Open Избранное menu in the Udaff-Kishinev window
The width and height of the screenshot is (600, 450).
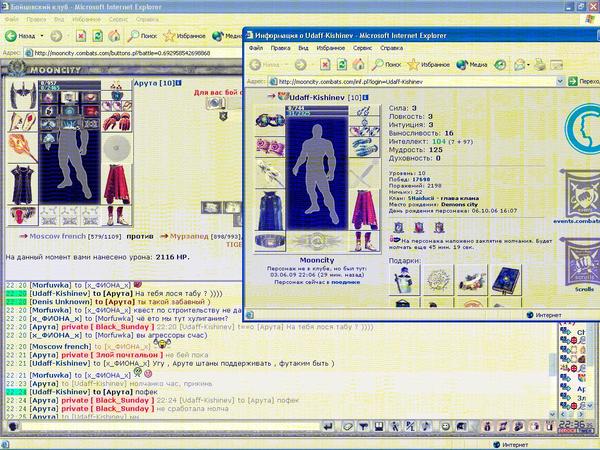point(331,48)
